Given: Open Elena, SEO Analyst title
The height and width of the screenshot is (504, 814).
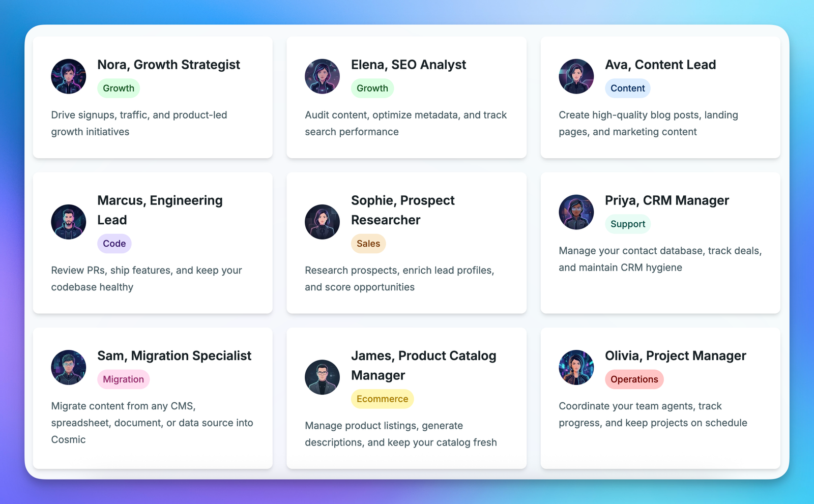Looking at the screenshot, I should tap(408, 65).
